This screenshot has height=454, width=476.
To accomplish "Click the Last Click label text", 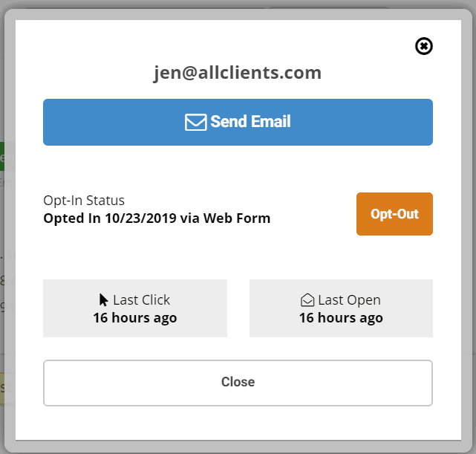I will point(142,300).
